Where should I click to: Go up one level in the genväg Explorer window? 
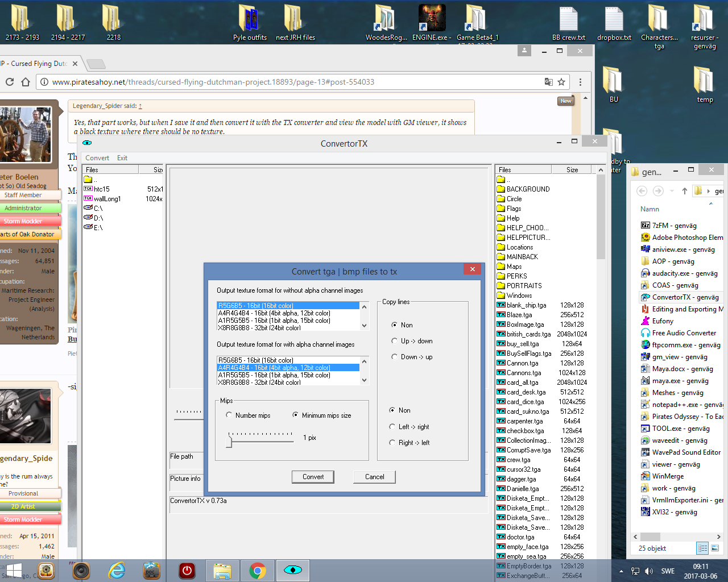point(684,191)
